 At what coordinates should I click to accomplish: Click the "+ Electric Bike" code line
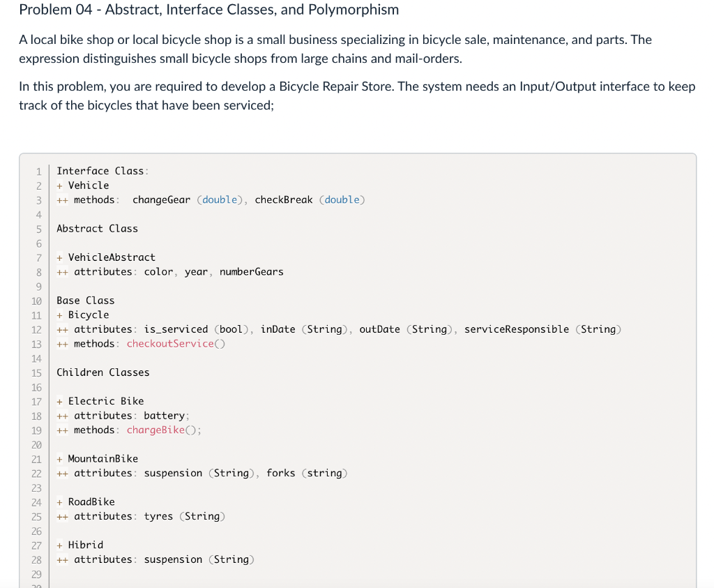pos(100,401)
